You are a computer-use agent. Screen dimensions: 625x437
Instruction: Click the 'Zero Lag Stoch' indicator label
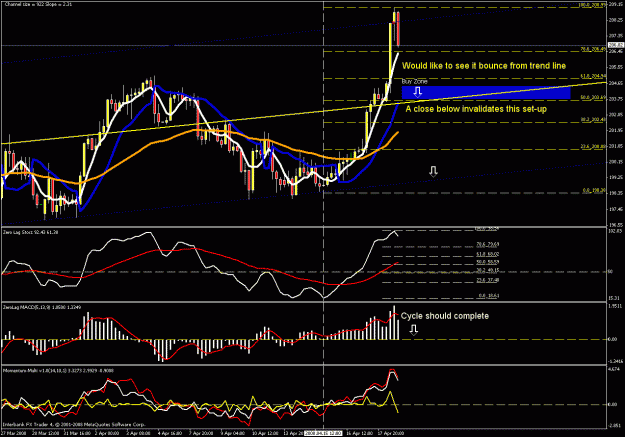point(30,232)
